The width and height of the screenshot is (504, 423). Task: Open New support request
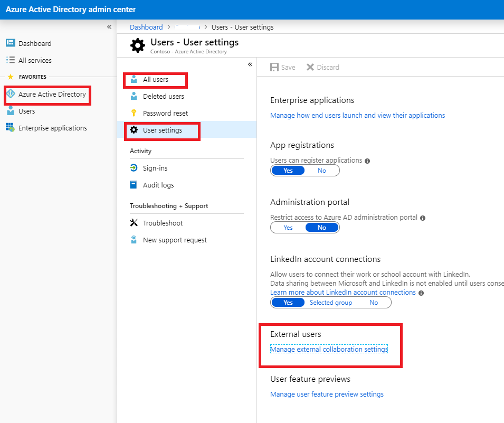pyautogui.click(x=175, y=240)
